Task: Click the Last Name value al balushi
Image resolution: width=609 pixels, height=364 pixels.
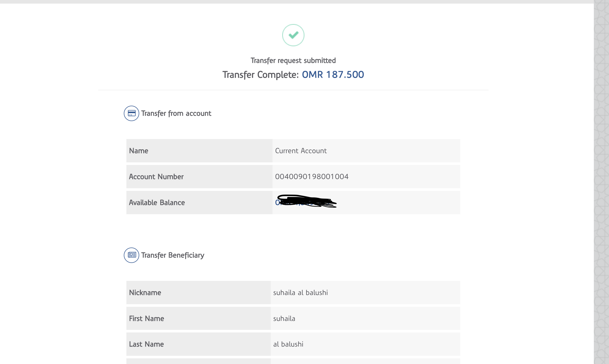Action: click(288, 344)
